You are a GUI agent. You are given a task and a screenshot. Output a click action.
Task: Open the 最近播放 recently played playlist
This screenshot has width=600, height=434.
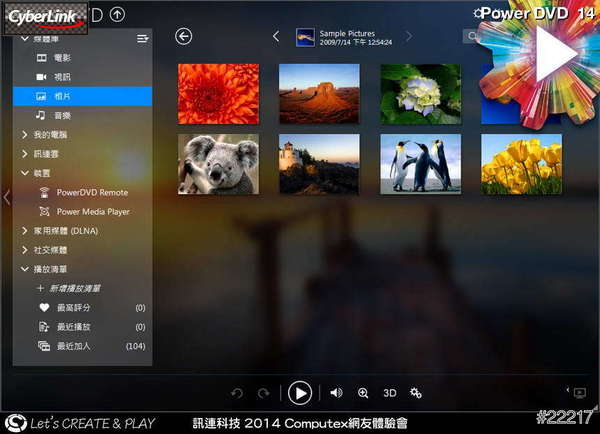pyautogui.click(x=83, y=326)
